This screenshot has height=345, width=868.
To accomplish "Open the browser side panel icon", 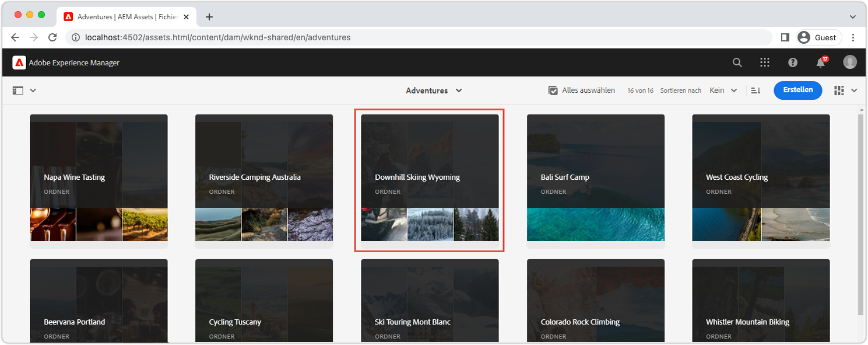I will (785, 37).
